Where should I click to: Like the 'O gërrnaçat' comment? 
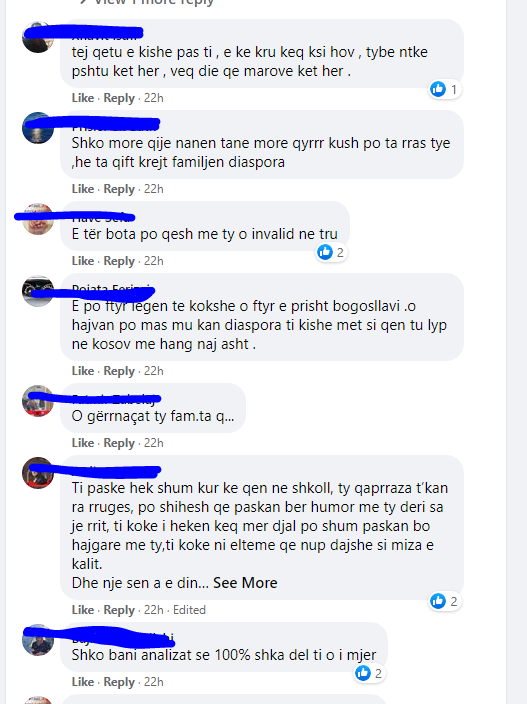pyautogui.click(x=83, y=443)
